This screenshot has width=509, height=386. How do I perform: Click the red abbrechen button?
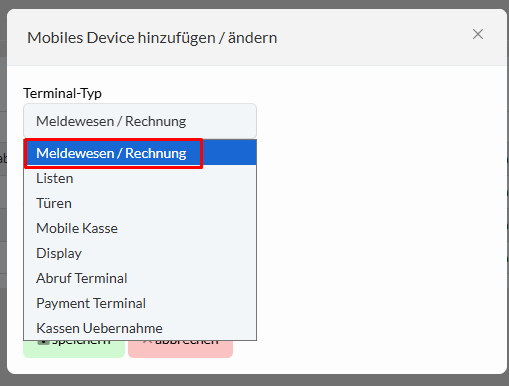click(180, 349)
